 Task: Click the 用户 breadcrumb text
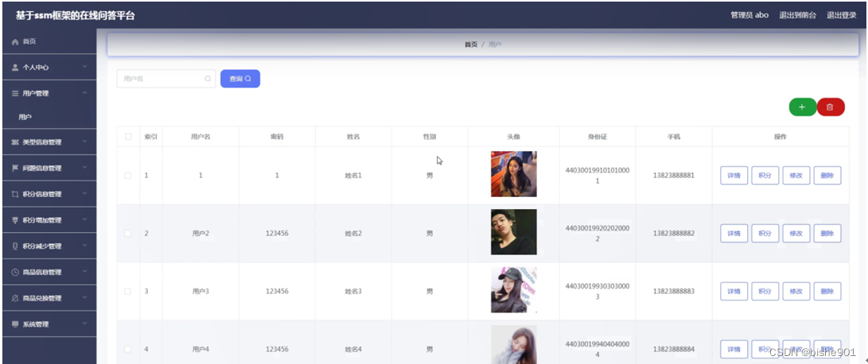[495, 45]
